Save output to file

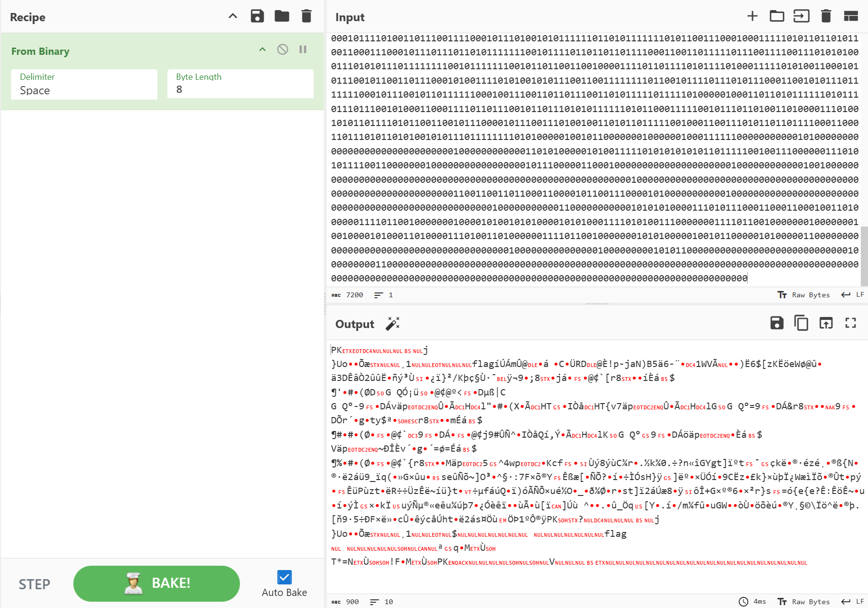(x=777, y=323)
